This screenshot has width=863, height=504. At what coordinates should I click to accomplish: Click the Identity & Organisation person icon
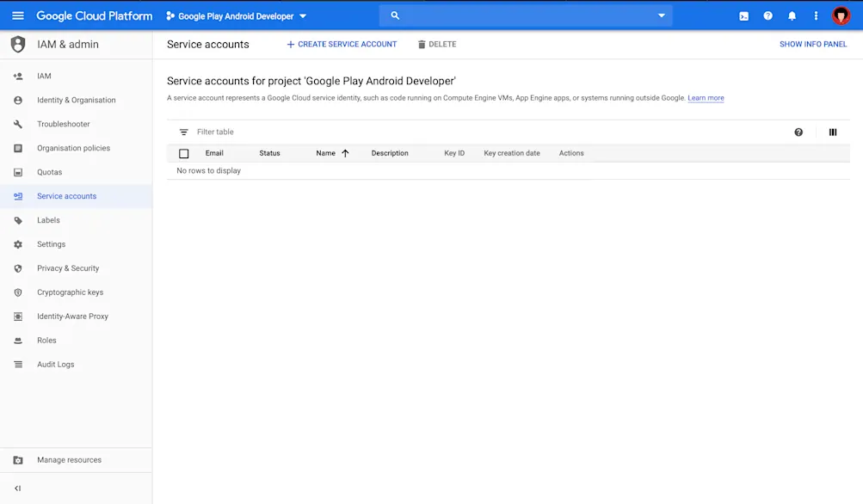point(17,100)
